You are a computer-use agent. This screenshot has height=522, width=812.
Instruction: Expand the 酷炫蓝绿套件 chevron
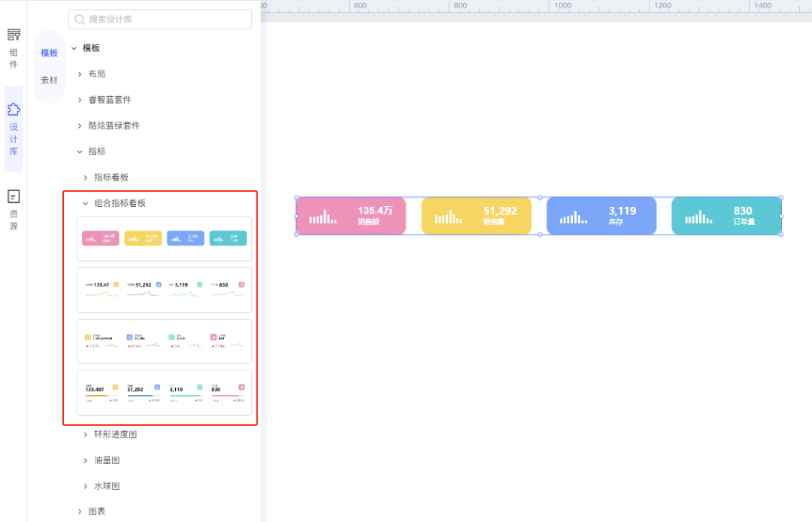pos(80,126)
